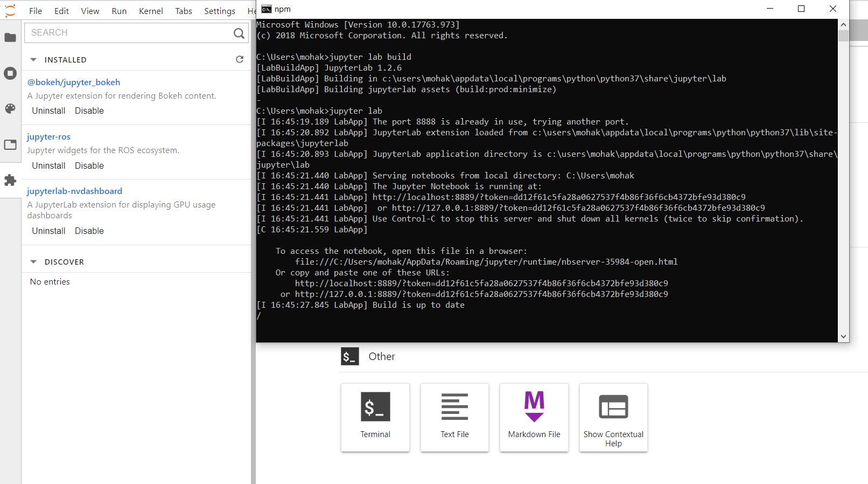868x484 pixels.
Task: Disable the @bokeh/jupyter_bokeh extension
Action: (89, 110)
